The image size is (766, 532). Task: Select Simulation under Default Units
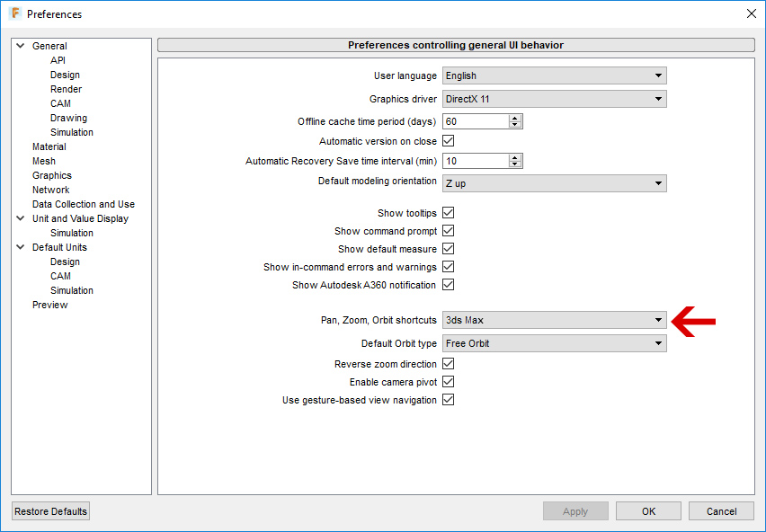72,290
